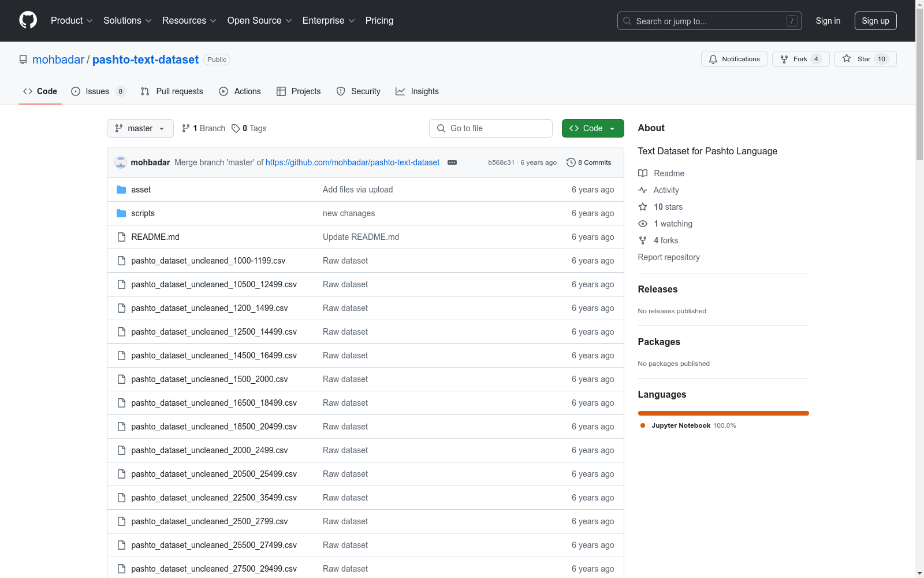Expand commit message ellipsis button
924x578 pixels.
point(452,162)
